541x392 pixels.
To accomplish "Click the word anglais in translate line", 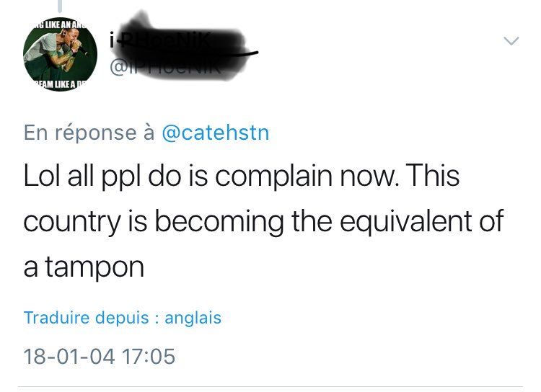I will coord(193,317).
